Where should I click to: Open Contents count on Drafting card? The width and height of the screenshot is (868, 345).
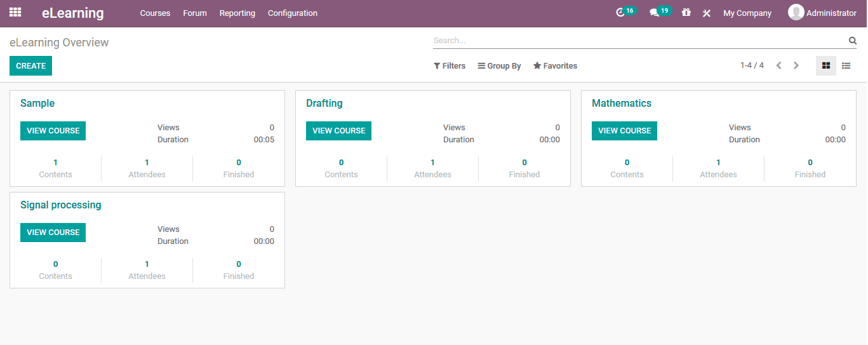click(x=341, y=168)
